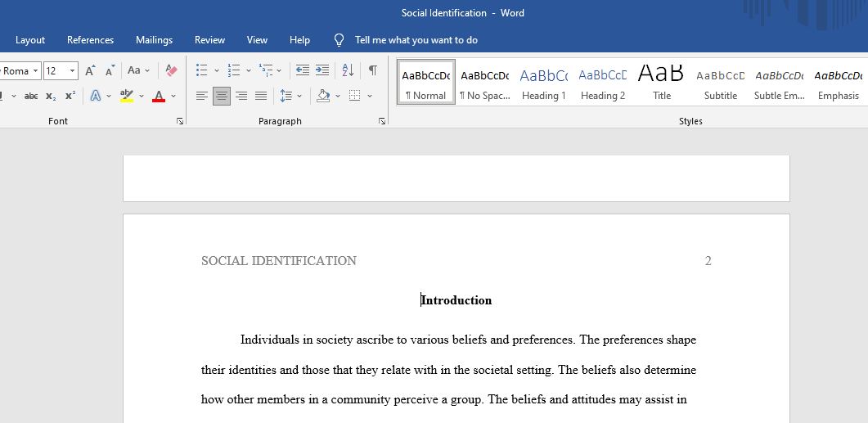The height and width of the screenshot is (423, 868).
Task: Apply the Normal style
Action: pos(425,83)
